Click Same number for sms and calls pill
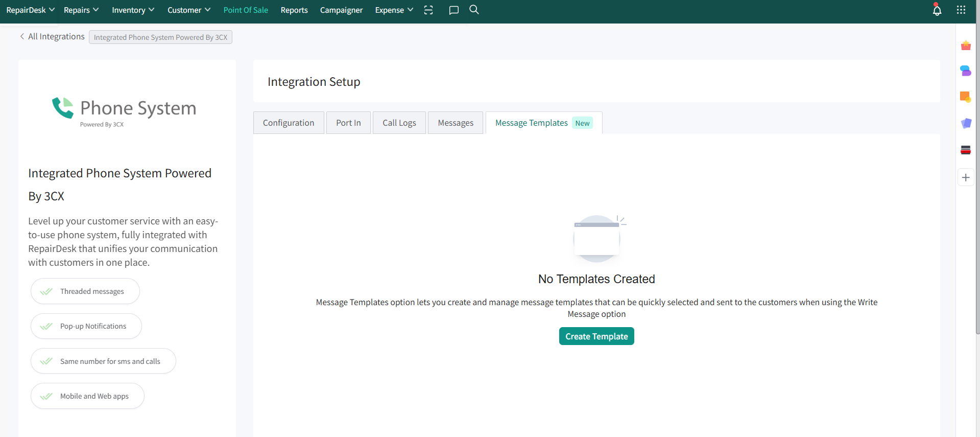This screenshot has height=437, width=980. pos(103,361)
